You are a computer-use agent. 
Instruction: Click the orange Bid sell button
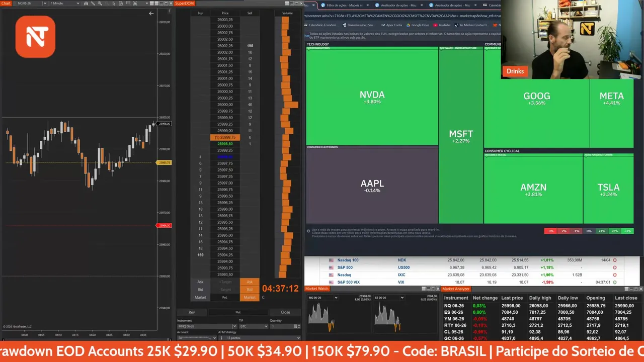pos(250,290)
